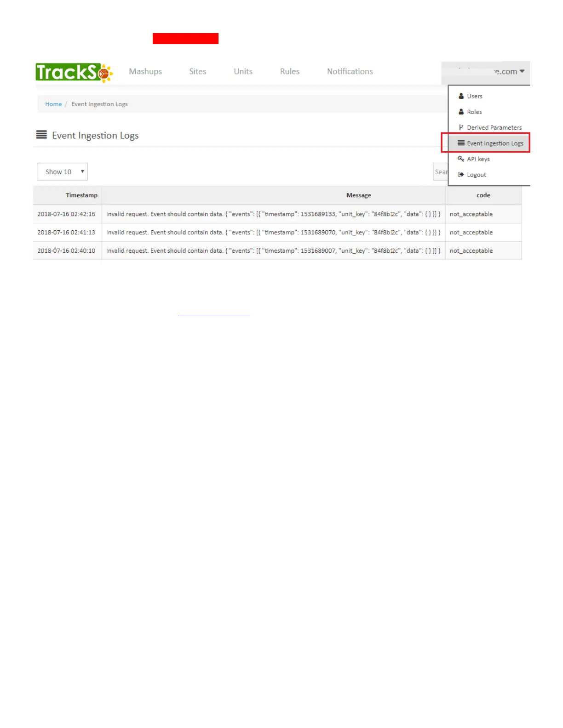Select Event Ingestion Logs menu entry

pyautogui.click(x=489, y=143)
